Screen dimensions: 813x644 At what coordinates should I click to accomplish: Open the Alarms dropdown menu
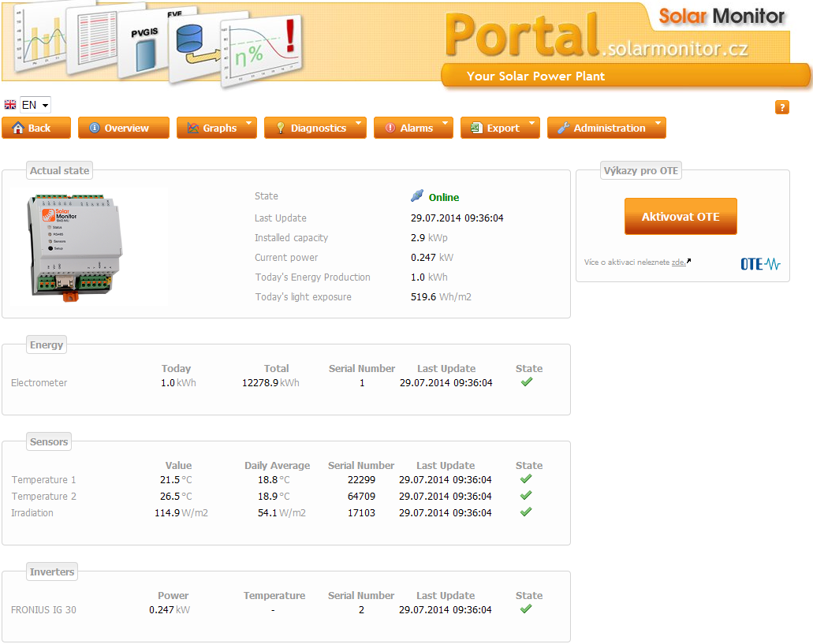(x=412, y=128)
